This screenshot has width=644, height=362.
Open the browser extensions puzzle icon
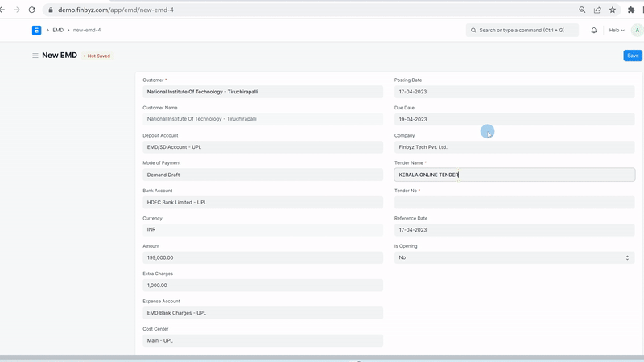pos(631,10)
